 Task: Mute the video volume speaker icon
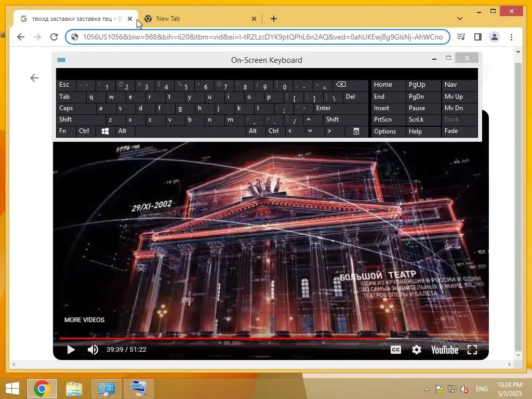(92, 350)
